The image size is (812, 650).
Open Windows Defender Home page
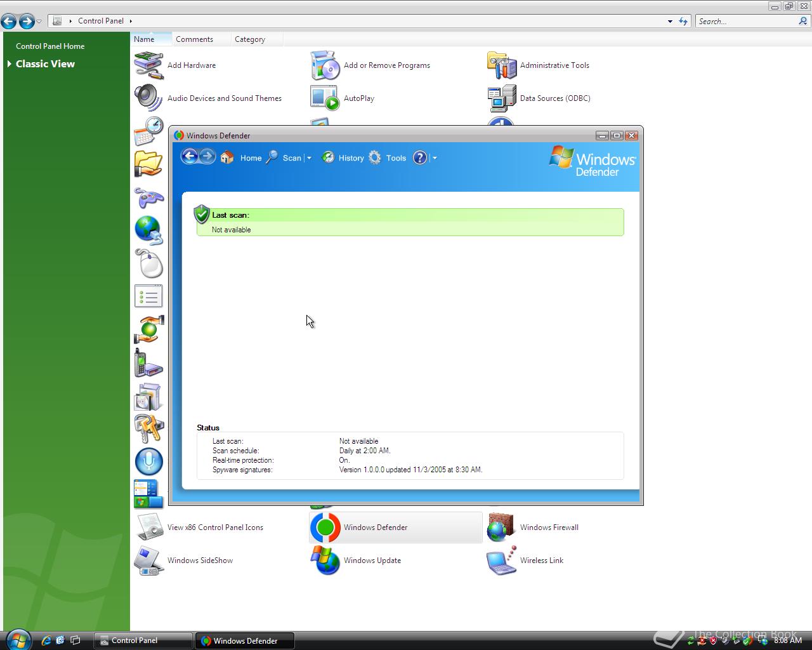tap(241, 157)
